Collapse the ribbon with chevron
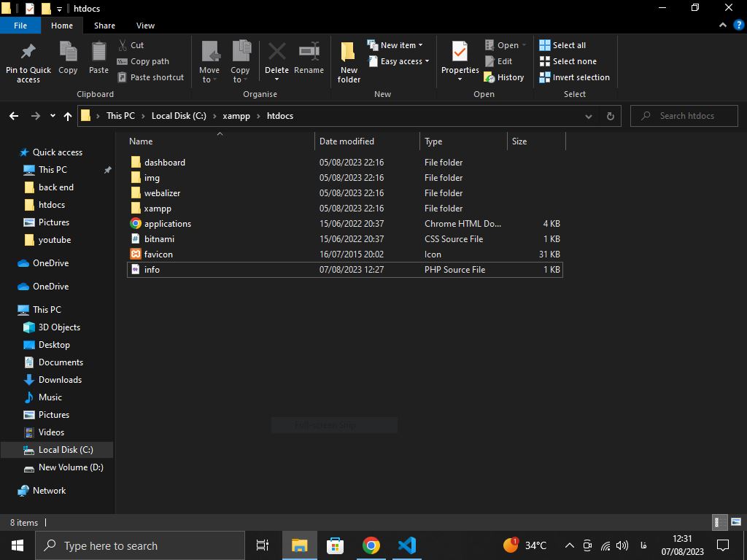Screen dimensions: 747x560 [723, 26]
